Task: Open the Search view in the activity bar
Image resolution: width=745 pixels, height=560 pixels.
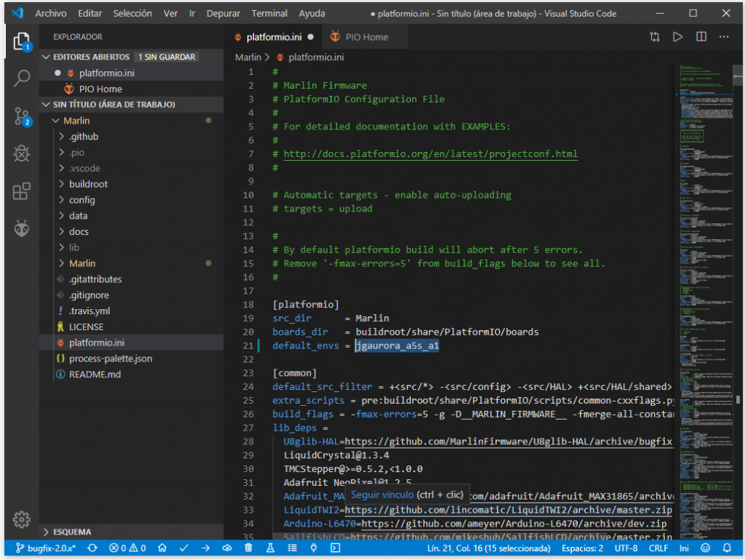Action: coord(22,78)
